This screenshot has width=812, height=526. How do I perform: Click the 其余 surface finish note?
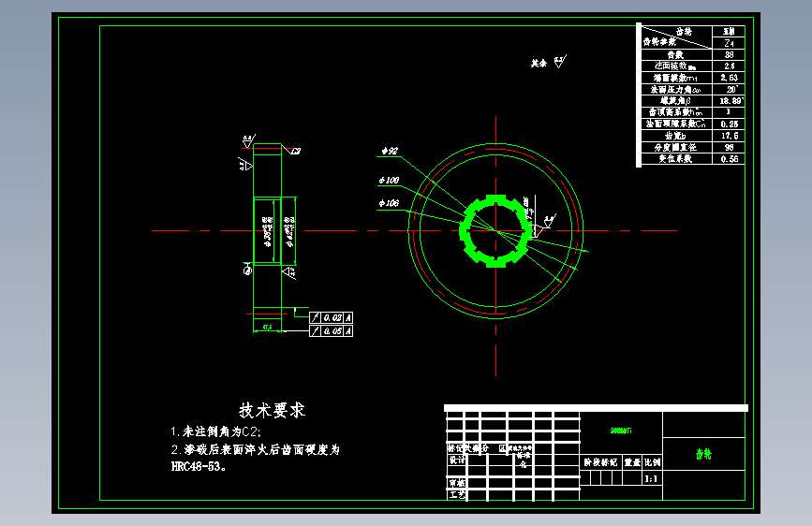pyautogui.click(x=539, y=63)
